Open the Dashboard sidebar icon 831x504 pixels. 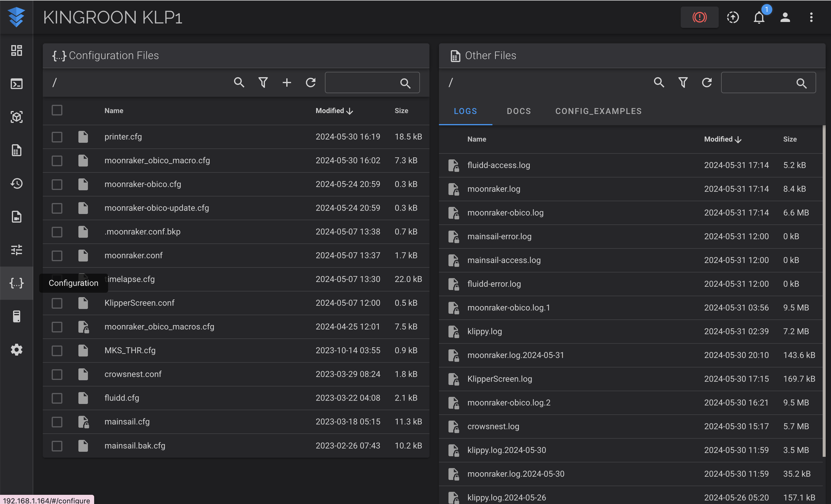point(17,50)
